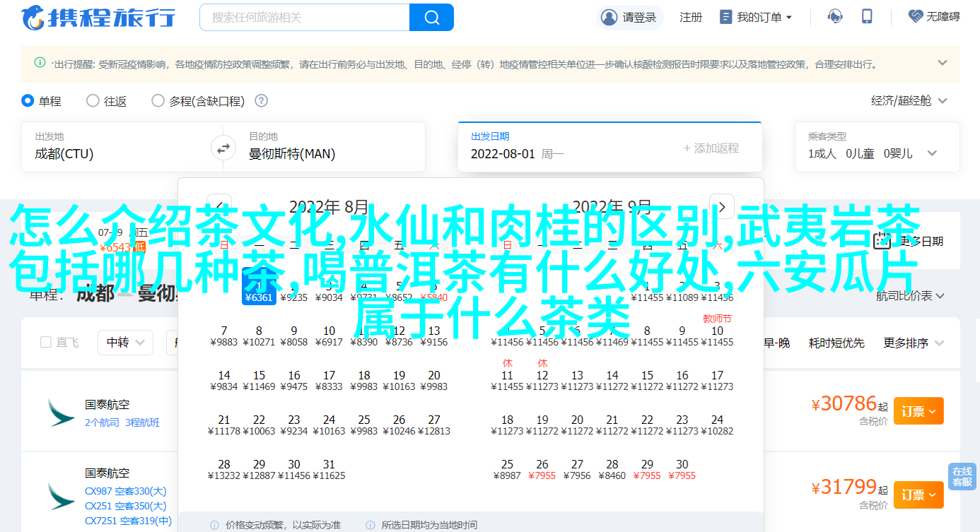Click the travel search input field
980x532 pixels.
coord(304,17)
